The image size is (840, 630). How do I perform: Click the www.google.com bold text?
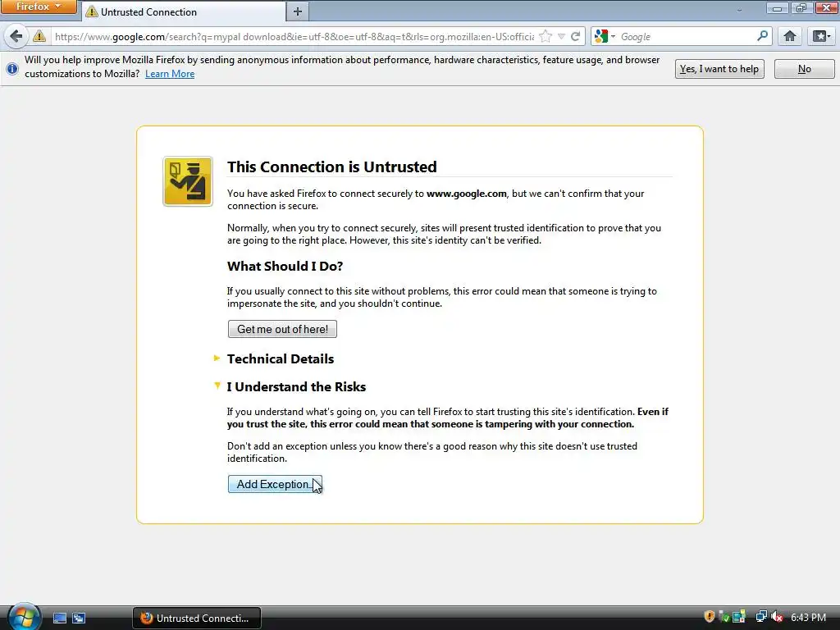(466, 194)
